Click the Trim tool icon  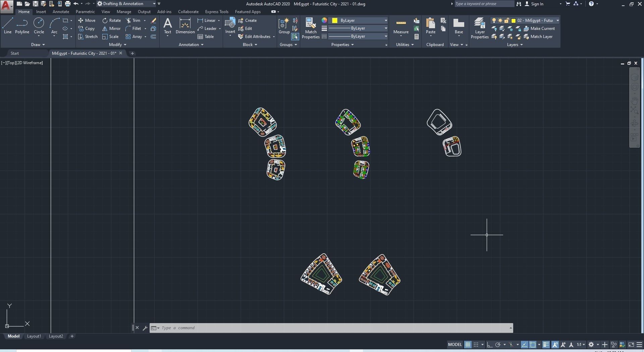point(133,20)
